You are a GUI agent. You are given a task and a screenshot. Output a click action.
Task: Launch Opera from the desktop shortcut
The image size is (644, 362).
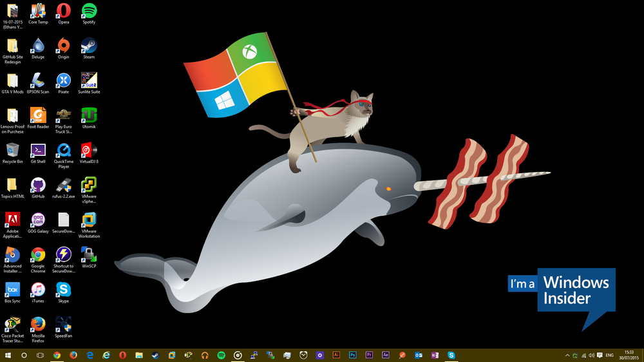tap(63, 14)
